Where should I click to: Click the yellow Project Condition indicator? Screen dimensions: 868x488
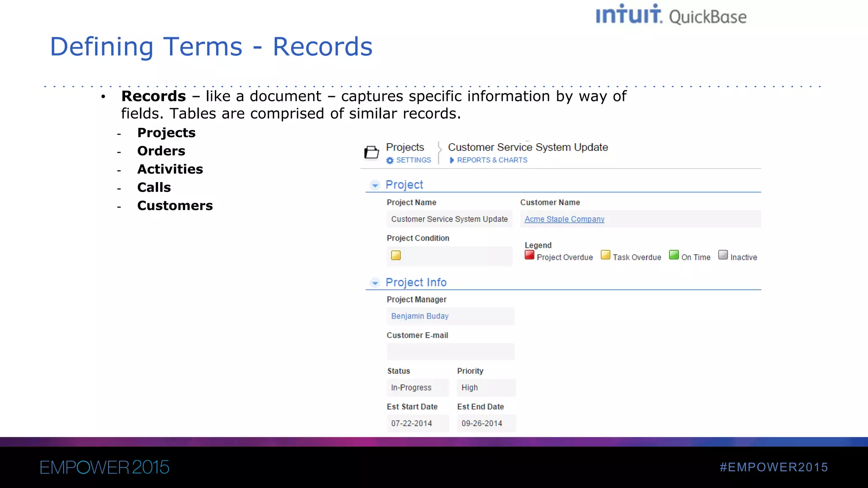[x=396, y=255]
